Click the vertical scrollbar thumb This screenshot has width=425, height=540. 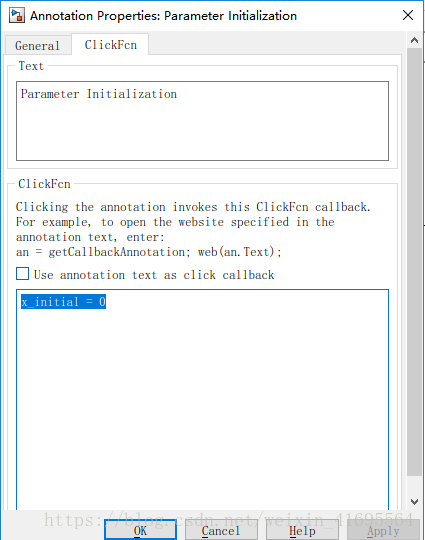coord(415,262)
